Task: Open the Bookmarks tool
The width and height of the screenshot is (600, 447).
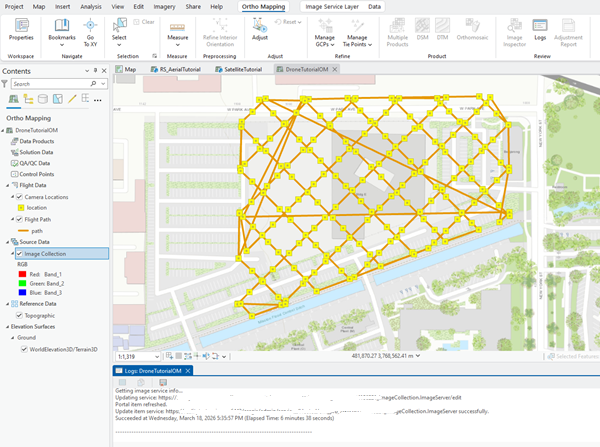Action: pos(62,32)
